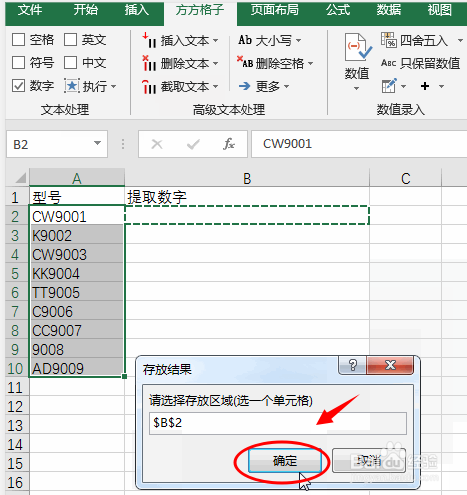Click the formula bar showing CW9001

(359, 144)
